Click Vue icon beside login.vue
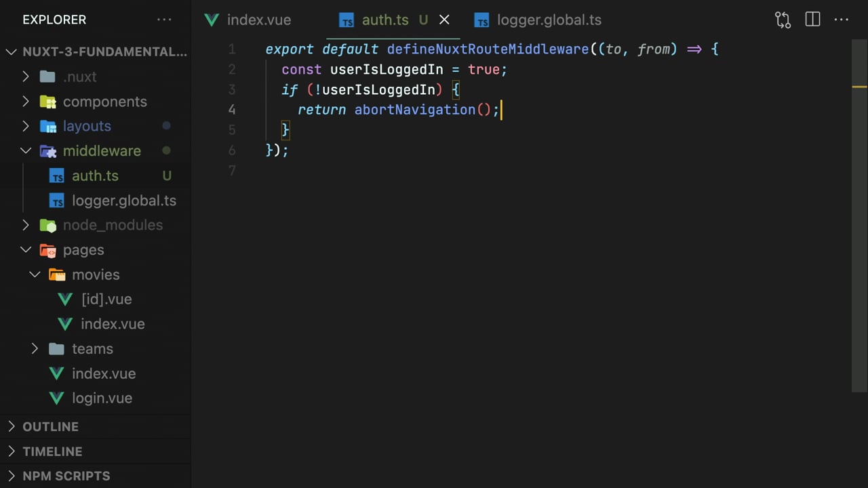The height and width of the screenshot is (488, 868). point(57,398)
